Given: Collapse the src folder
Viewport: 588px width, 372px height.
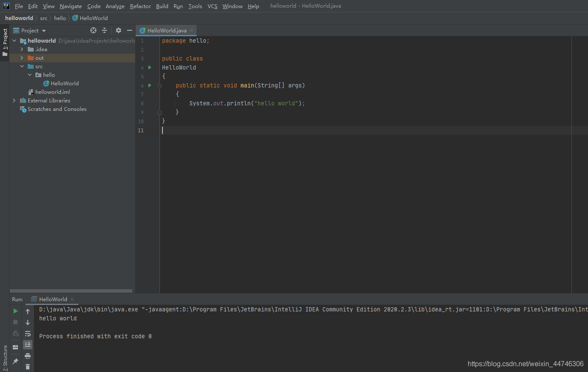Looking at the screenshot, I should pyautogui.click(x=22, y=66).
